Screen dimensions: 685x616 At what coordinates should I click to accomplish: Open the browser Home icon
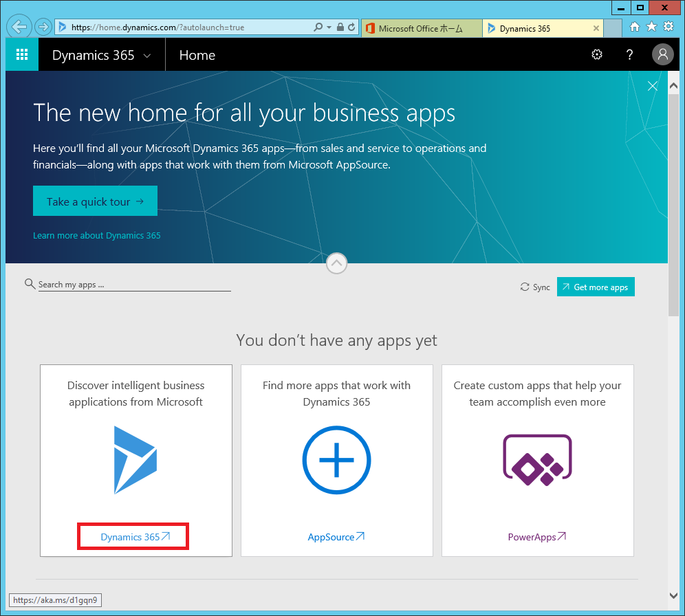[x=635, y=27]
